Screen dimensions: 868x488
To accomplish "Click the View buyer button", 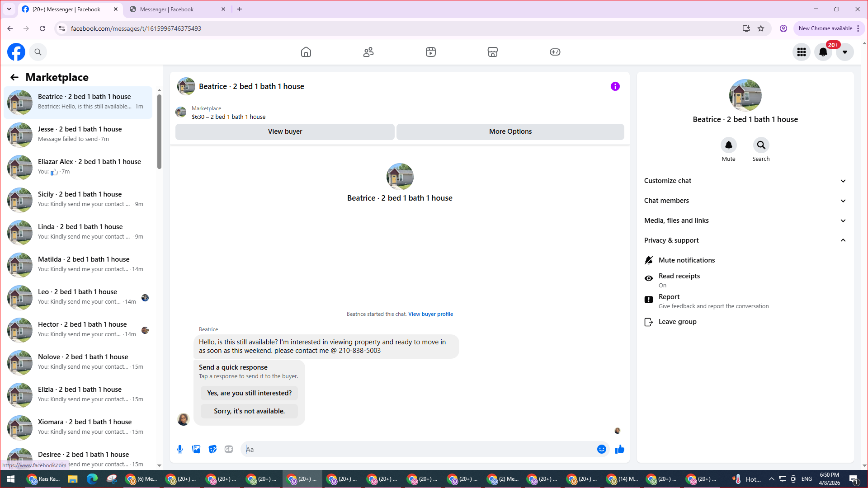I will (x=285, y=131).
